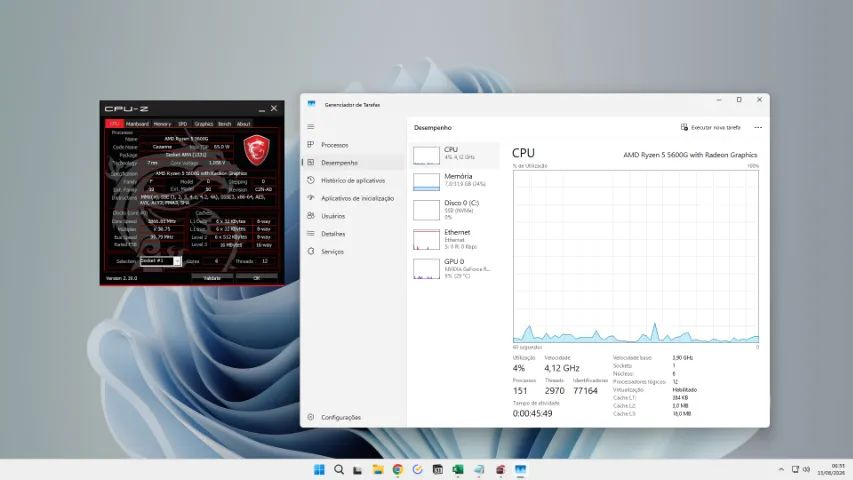Select the Memória performance graph item
Viewport: 853px width, 480px height.
pyautogui.click(x=454, y=181)
